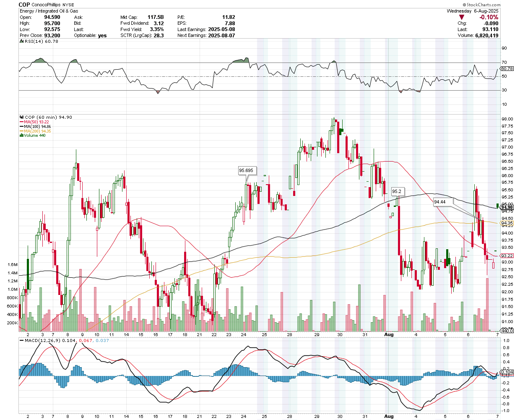Click the Open value 94.590
520x420 pixels.
point(52,17)
